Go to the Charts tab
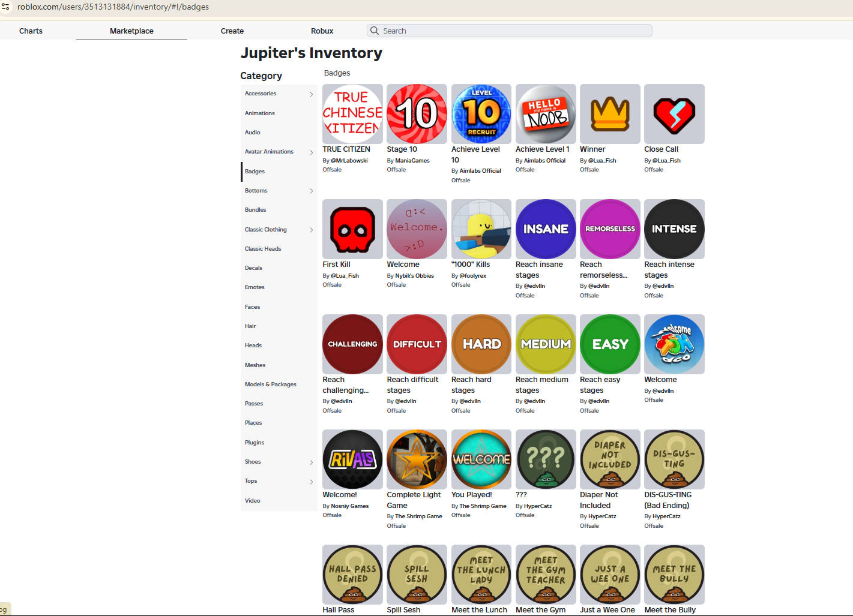The width and height of the screenshot is (853, 616). [31, 31]
